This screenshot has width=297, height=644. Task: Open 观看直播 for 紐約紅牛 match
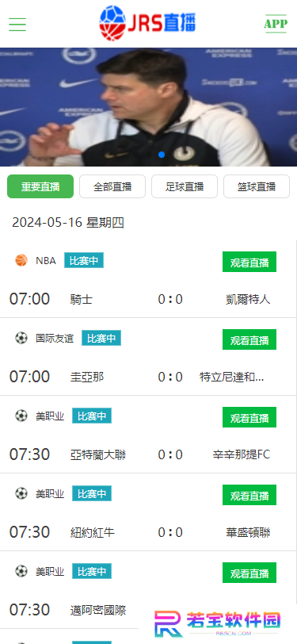coord(249,495)
